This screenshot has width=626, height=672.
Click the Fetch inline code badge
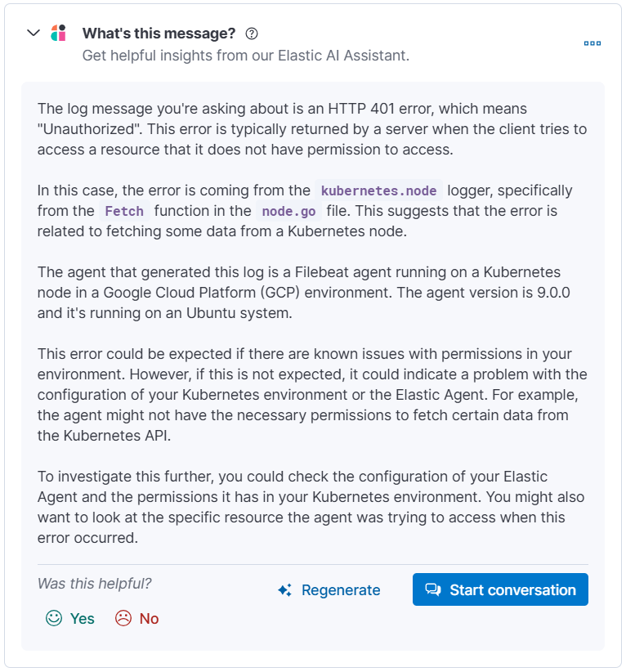(x=123, y=211)
